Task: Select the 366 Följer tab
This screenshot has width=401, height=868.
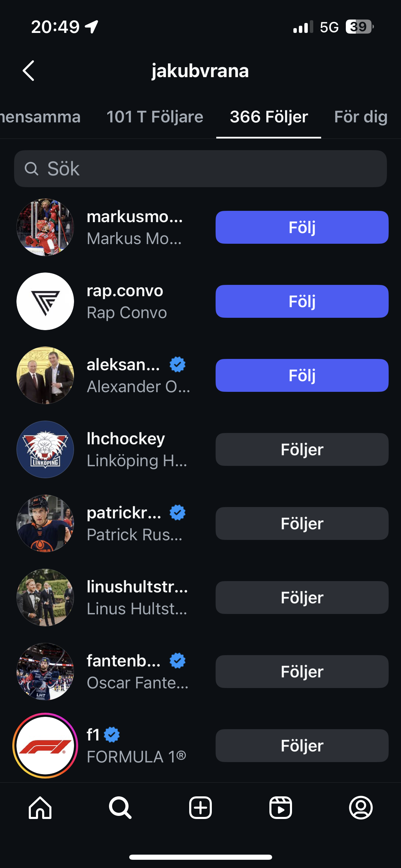Action: coord(269,117)
